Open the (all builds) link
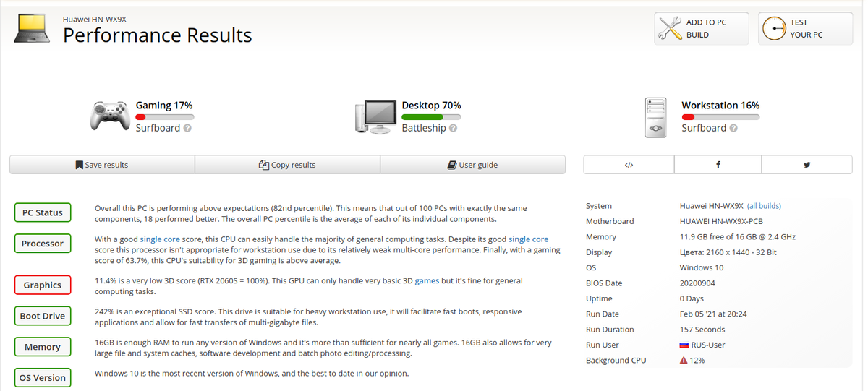The height and width of the screenshot is (391, 868). [x=764, y=206]
